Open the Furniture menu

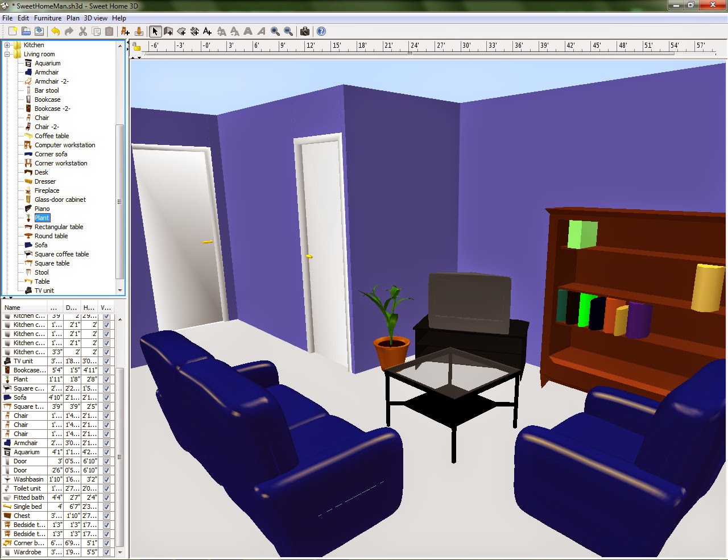point(48,18)
